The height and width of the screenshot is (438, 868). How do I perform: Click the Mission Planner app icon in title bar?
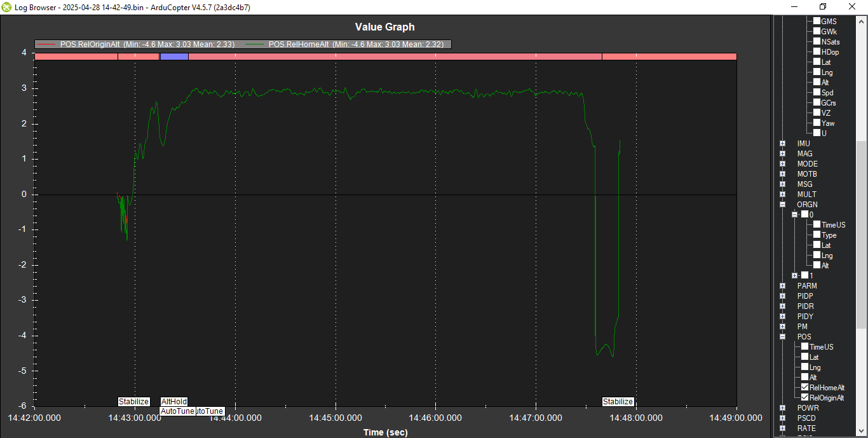point(6,6)
